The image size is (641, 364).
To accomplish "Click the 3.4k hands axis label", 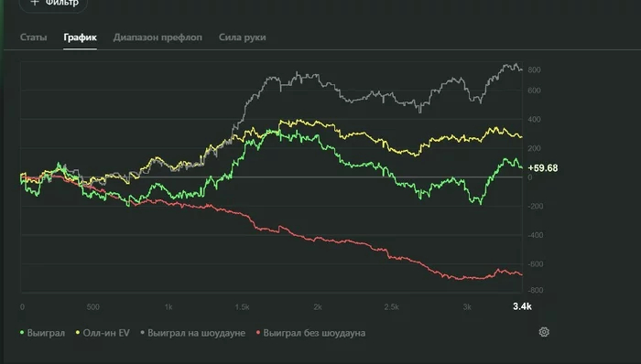I will click(x=522, y=306).
